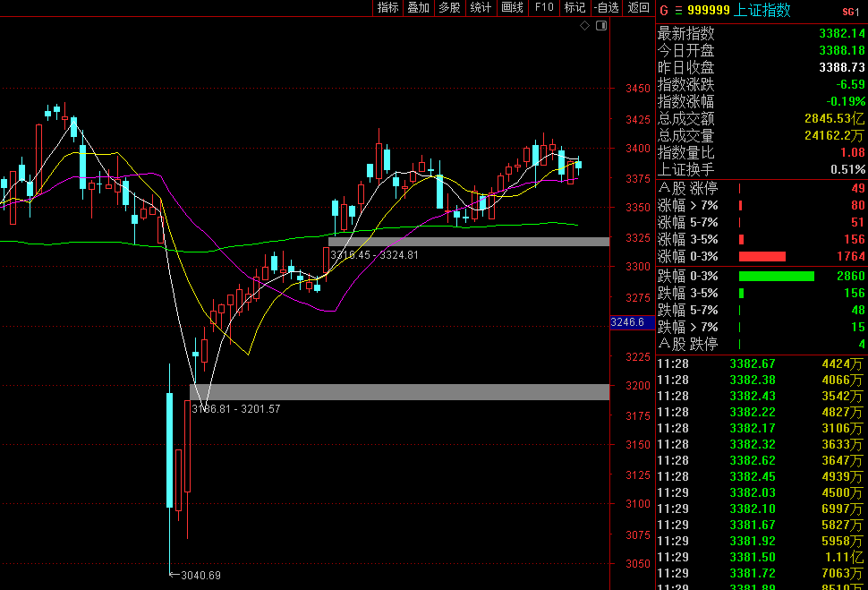Click the green bar for 跌幅 3-5%
Image resolution: width=868 pixels, height=590 pixels.
[x=741, y=293]
